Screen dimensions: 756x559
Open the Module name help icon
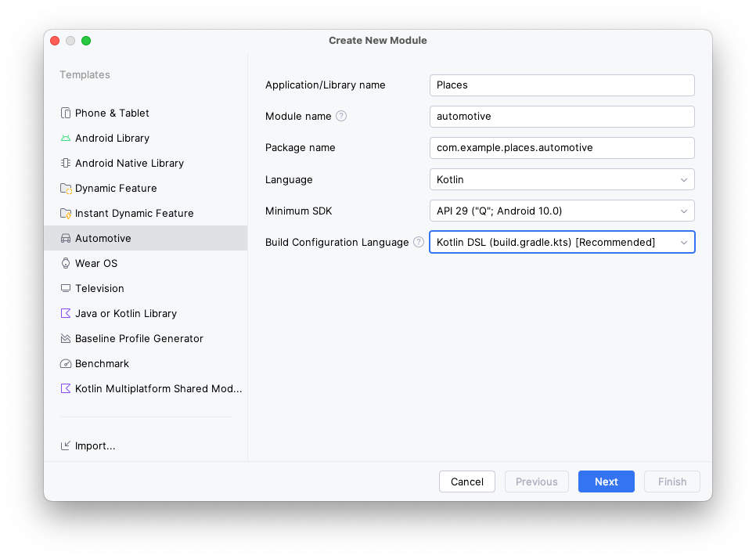pyautogui.click(x=343, y=116)
